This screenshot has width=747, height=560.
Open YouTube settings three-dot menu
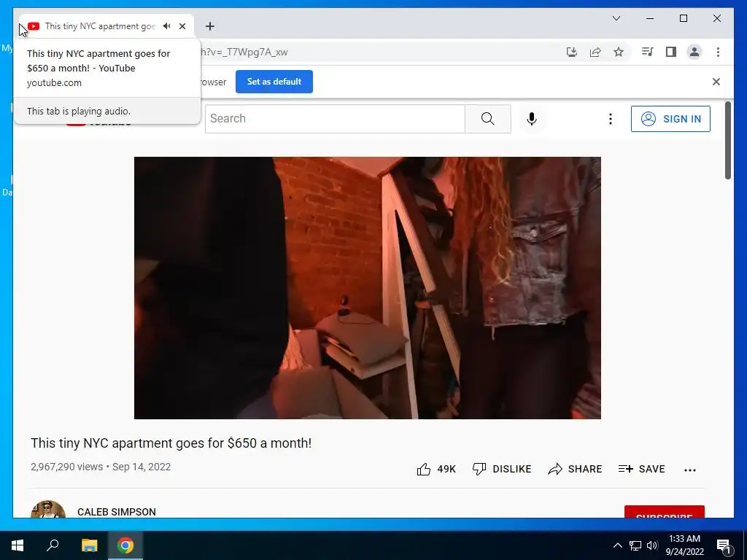point(611,119)
